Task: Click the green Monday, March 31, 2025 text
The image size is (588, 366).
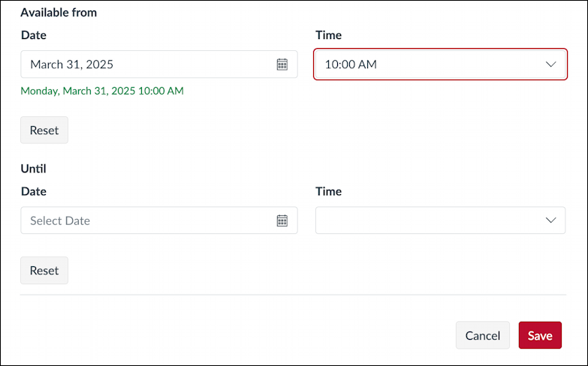Action: 102,91
